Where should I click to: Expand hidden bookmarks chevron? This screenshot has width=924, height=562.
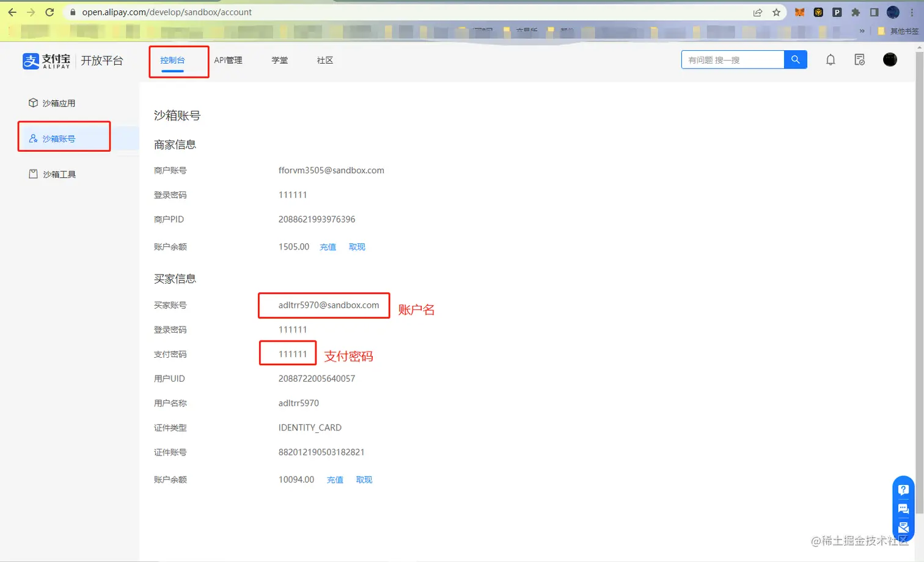[862, 31]
